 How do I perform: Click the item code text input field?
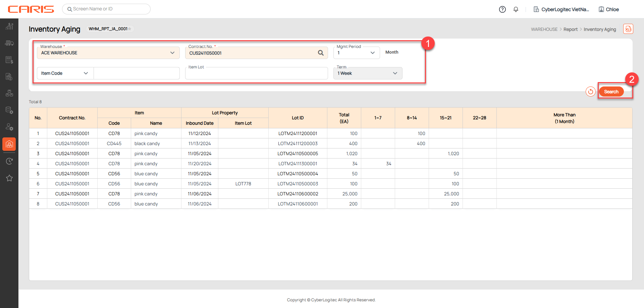coord(137,73)
